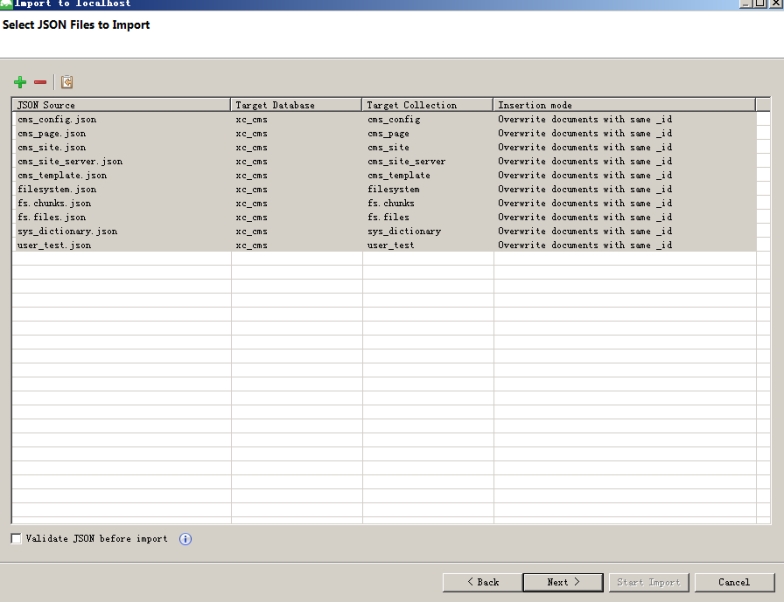Image resolution: width=784 pixels, height=603 pixels.
Task: Open insertion mode cell for fs.chunks.json row
Action: tap(624, 204)
